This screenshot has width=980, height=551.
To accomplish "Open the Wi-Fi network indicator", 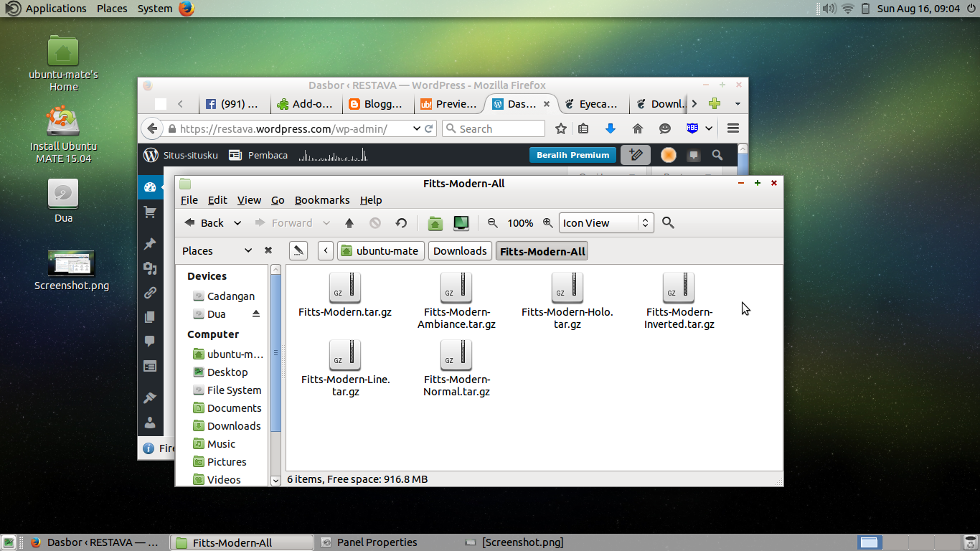I will click(848, 9).
